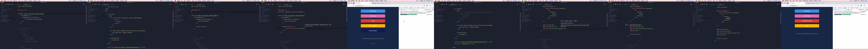Open Terminal menu in the leftmost editor frame

30,1
